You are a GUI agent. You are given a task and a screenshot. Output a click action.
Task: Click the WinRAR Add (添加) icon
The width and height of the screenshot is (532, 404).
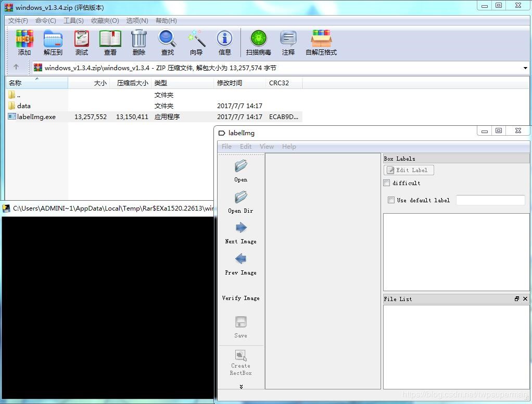(x=24, y=40)
